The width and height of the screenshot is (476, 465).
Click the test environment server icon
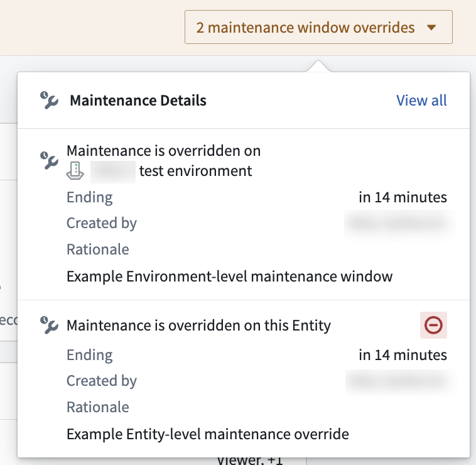pyautogui.click(x=75, y=171)
